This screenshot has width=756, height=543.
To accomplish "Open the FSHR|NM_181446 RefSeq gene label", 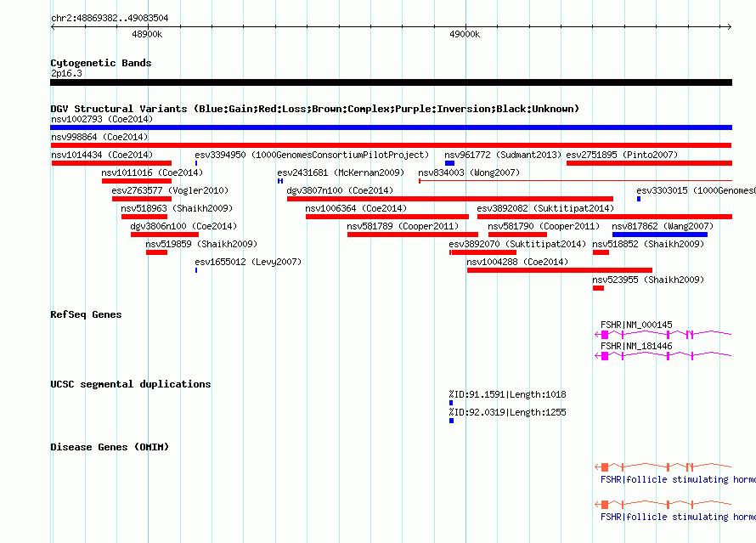I will pos(636,346).
